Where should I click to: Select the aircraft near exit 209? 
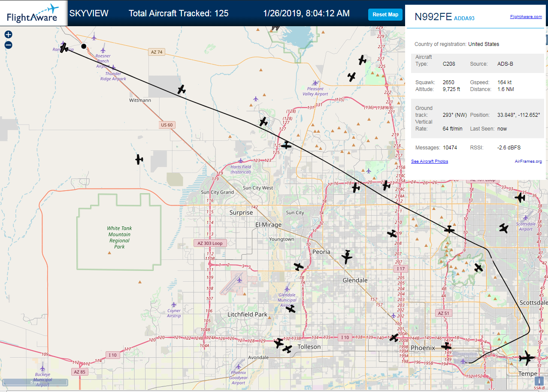pyautogui.click(x=392, y=233)
